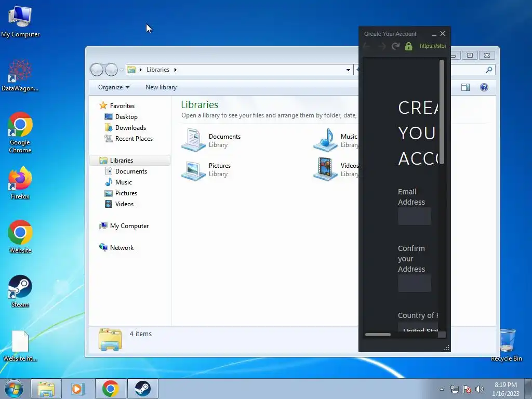
Task: Click into Confirm your Address field
Action: point(415,283)
